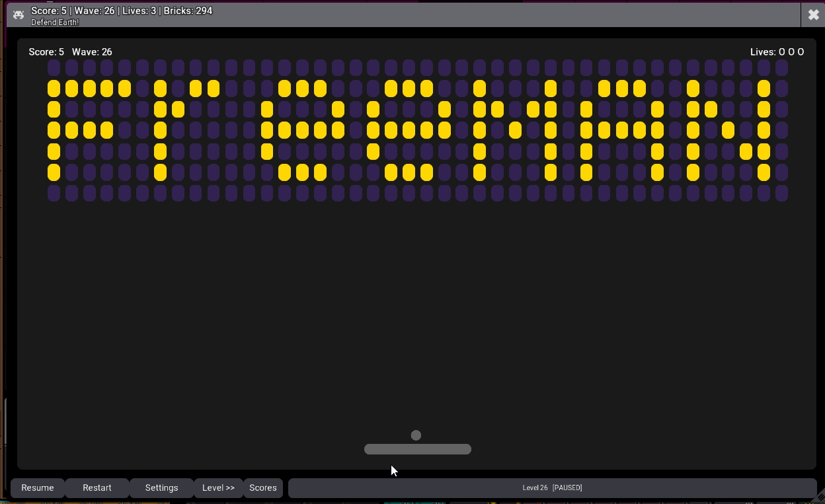Close the game window with the X
Screen dimensions: 825x504
click(813, 15)
